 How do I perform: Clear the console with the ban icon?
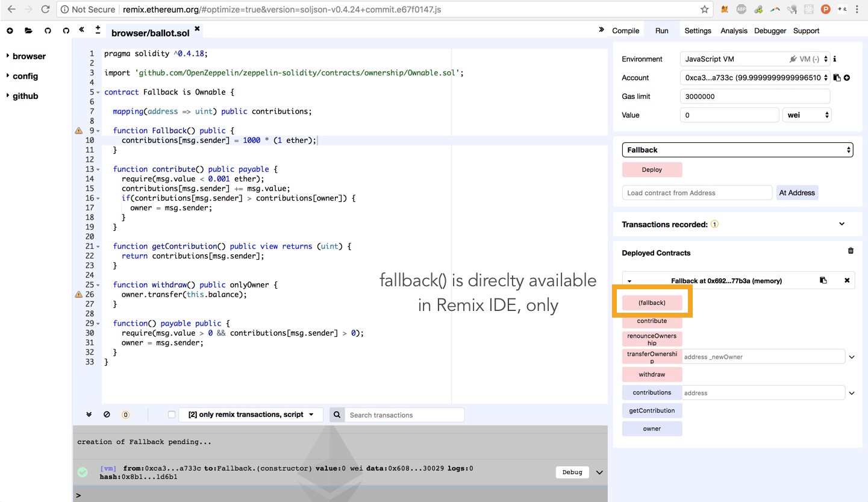[107, 415]
